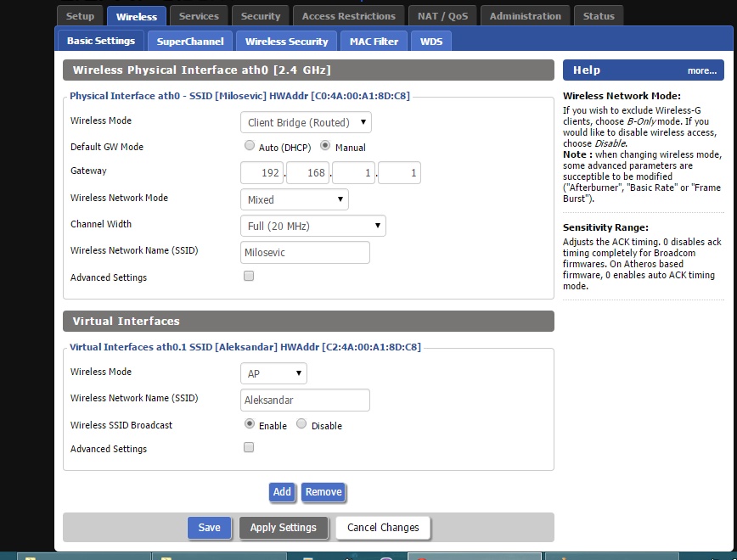The width and height of the screenshot is (737, 560).
Task: Click the Apply Settings button
Action: click(283, 528)
